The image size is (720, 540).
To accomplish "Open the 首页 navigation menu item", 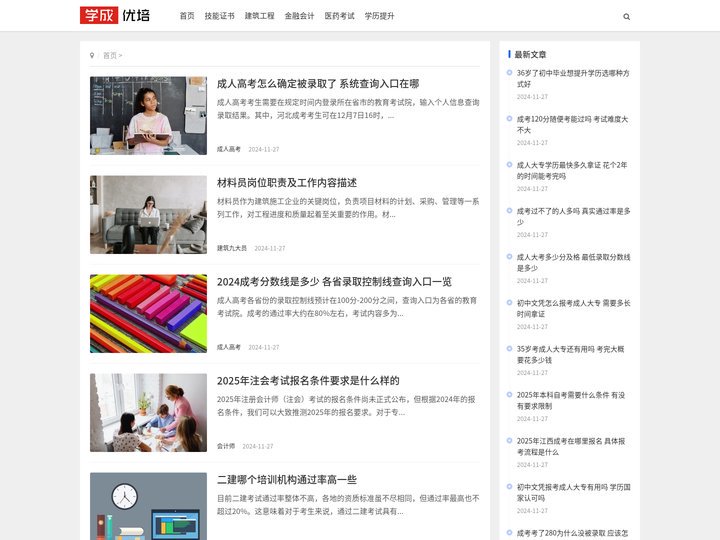I will pyautogui.click(x=187, y=16).
